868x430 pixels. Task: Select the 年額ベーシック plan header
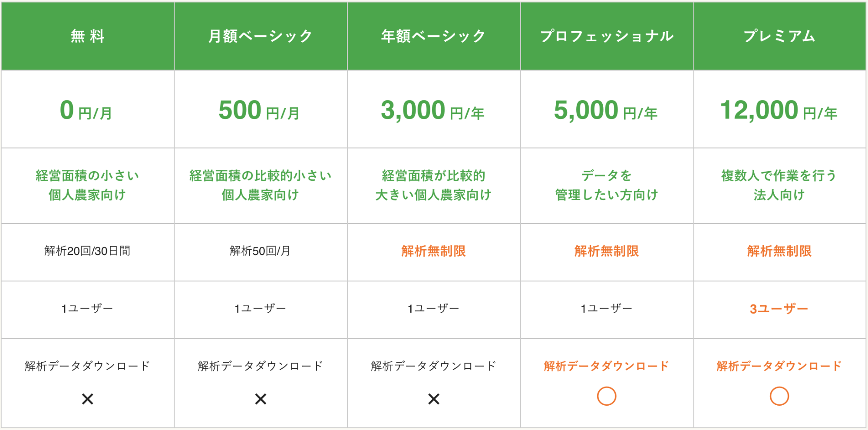pos(434,36)
